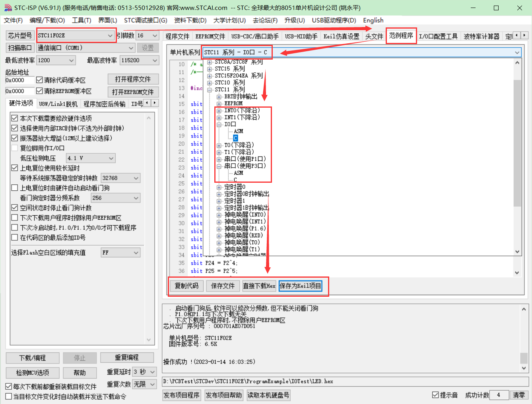Switch to the 波特率计算器 tab

482,37
